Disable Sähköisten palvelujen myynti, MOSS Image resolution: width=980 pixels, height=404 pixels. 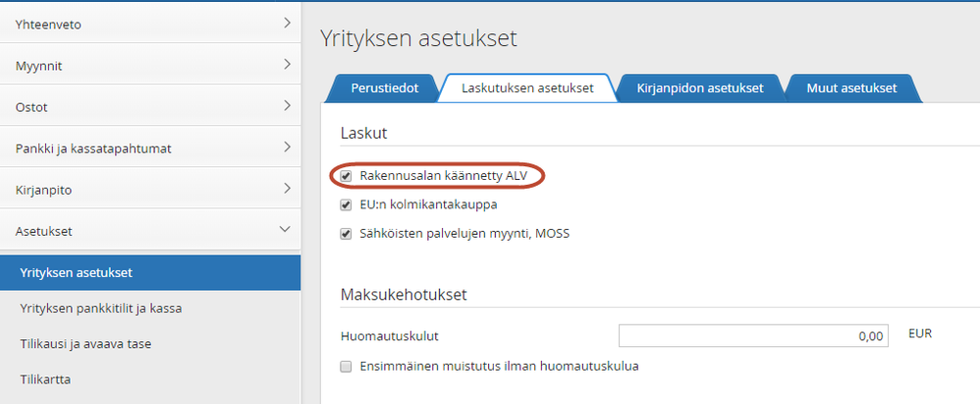[346, 234]
